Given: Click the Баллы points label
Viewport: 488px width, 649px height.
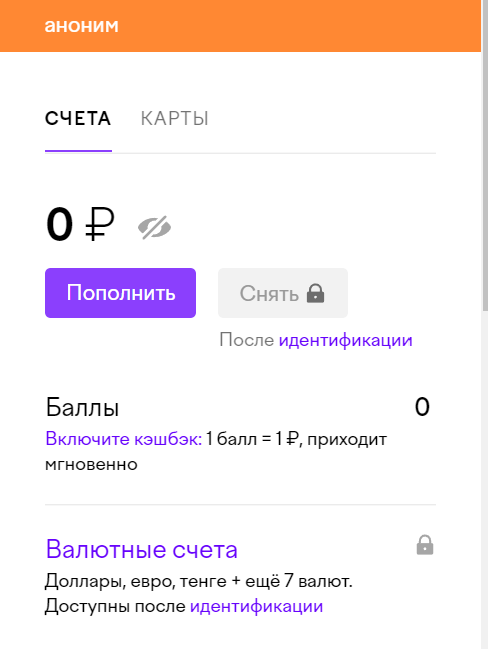Looking at the screenshot, I should 82,407.
